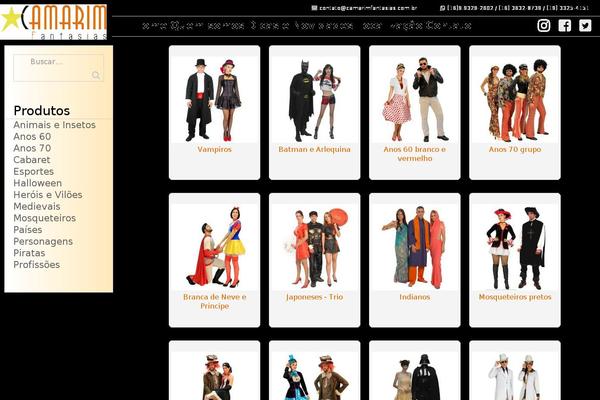Open the Animais e Insetos category
The image size is (600, 400).
[54, 125]
